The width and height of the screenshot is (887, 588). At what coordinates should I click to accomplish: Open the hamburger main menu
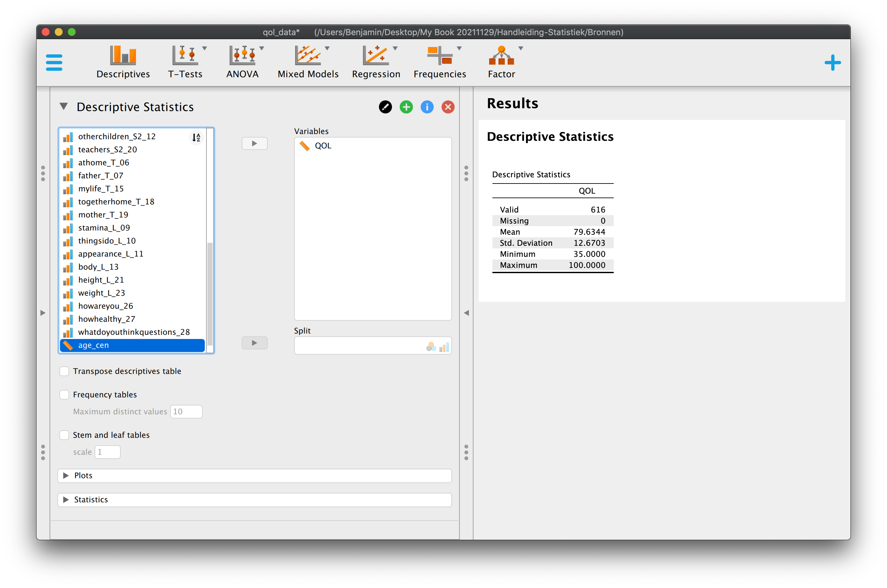54,62
